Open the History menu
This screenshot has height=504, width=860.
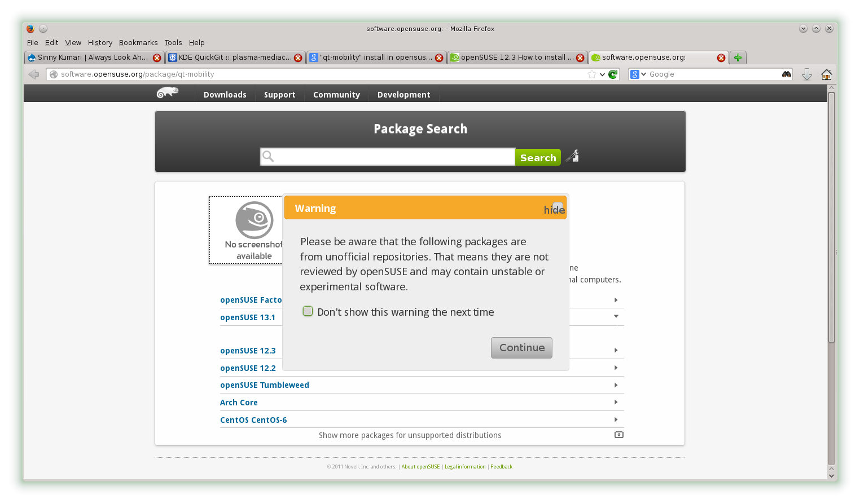[100, 43]
